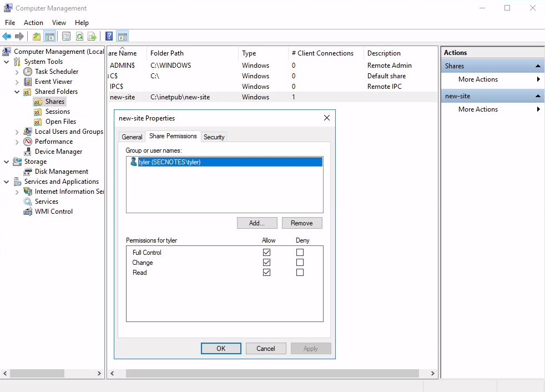Screen dimensions: 545x392
Task: Select the Performance icon
Action: [28, 142]
